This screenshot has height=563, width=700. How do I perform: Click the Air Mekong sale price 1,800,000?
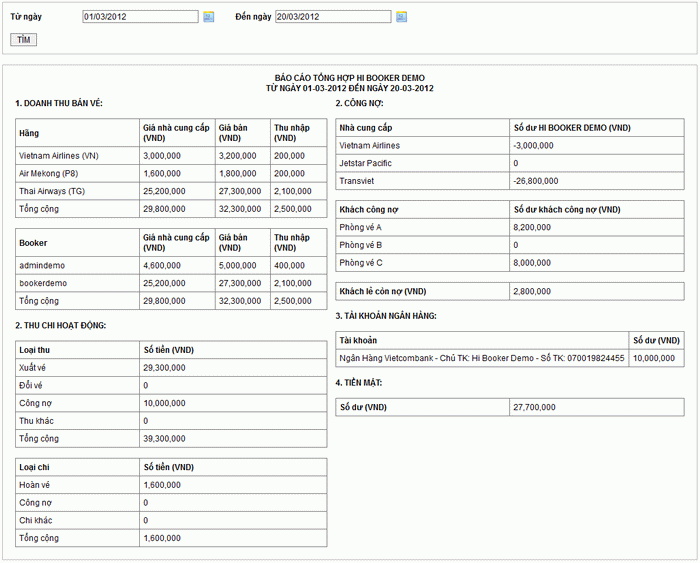coord(238,173)
